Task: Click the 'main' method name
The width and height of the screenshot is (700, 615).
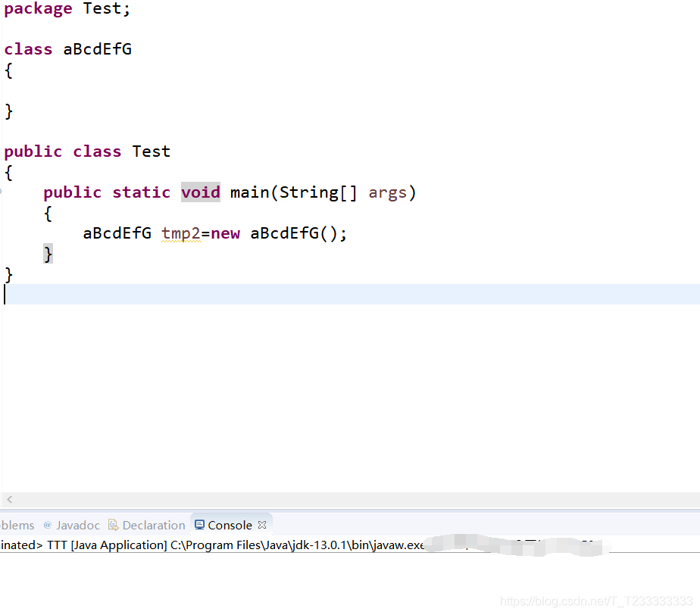Action: [249, 192]
